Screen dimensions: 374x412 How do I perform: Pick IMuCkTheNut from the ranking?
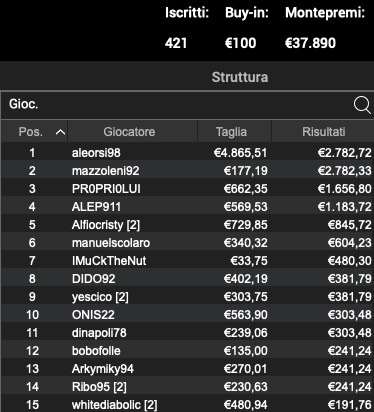pos(187,261)
